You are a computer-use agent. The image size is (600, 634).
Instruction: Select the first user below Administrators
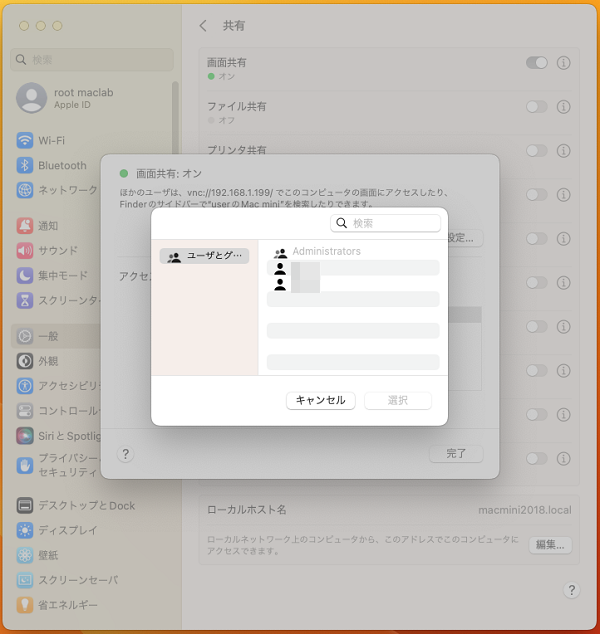tap(353, 268)
